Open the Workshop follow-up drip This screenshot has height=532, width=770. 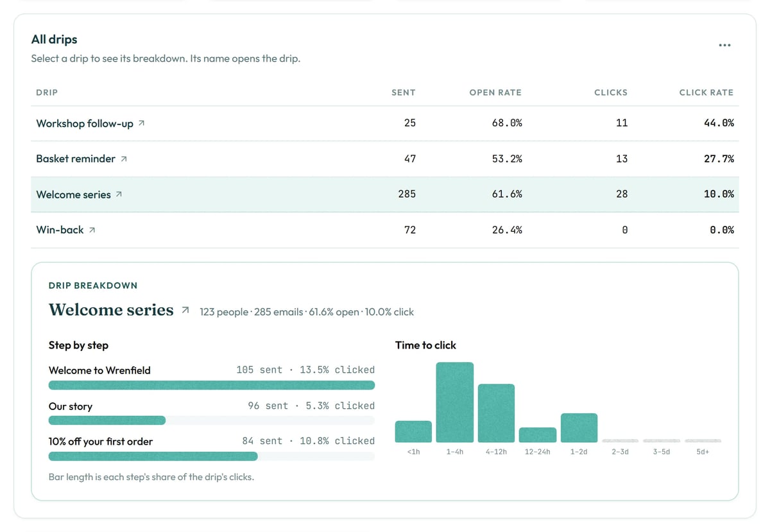click(x=85, y=123)
